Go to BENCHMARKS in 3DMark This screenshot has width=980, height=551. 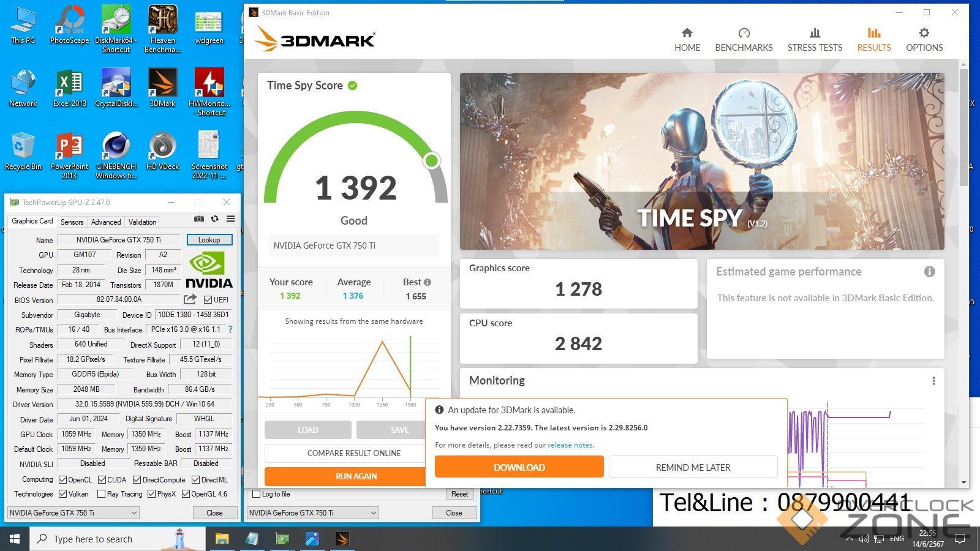744,40
